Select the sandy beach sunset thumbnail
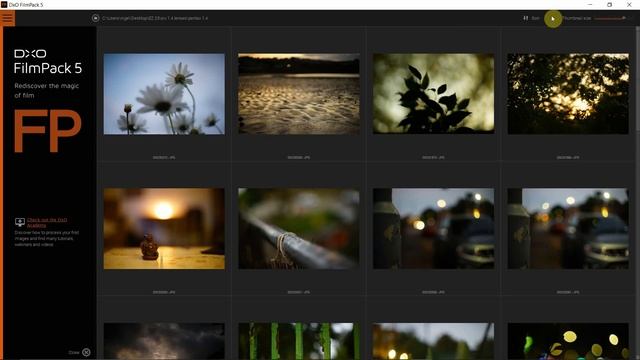The height and width of the screenshot is (360, 640). pos(299,94)
